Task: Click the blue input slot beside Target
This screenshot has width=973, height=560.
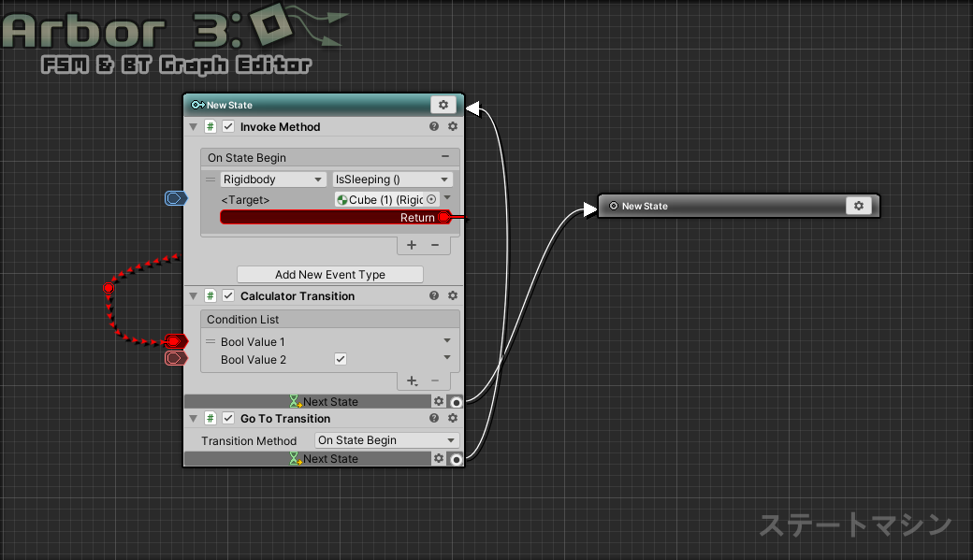Action: point(174,198)
